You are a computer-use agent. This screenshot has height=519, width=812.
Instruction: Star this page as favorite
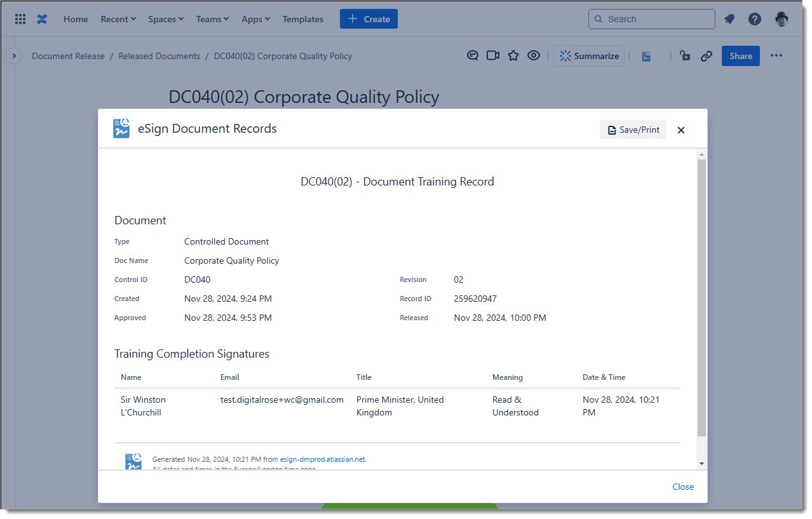click(513, 56)
